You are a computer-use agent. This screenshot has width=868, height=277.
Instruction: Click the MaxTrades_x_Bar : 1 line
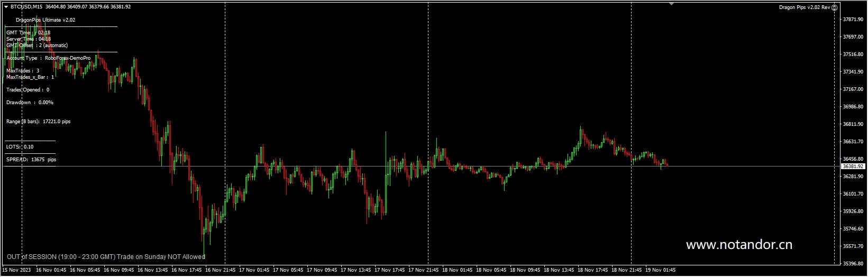point(30,77)
